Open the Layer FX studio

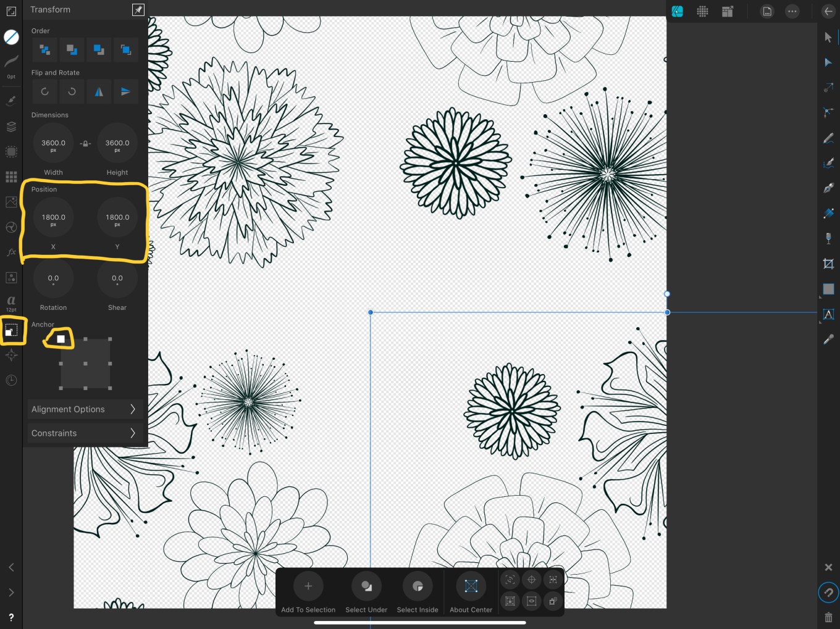(x=11, y=252)
